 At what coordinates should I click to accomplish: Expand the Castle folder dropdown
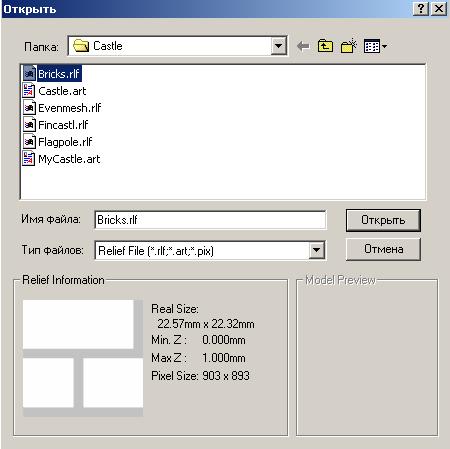(279, 46)
